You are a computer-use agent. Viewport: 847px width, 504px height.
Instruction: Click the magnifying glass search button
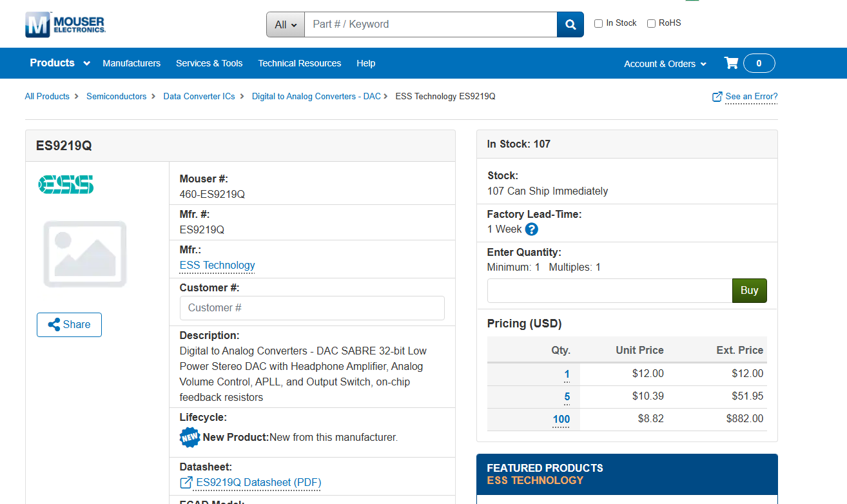pos(570,24)
